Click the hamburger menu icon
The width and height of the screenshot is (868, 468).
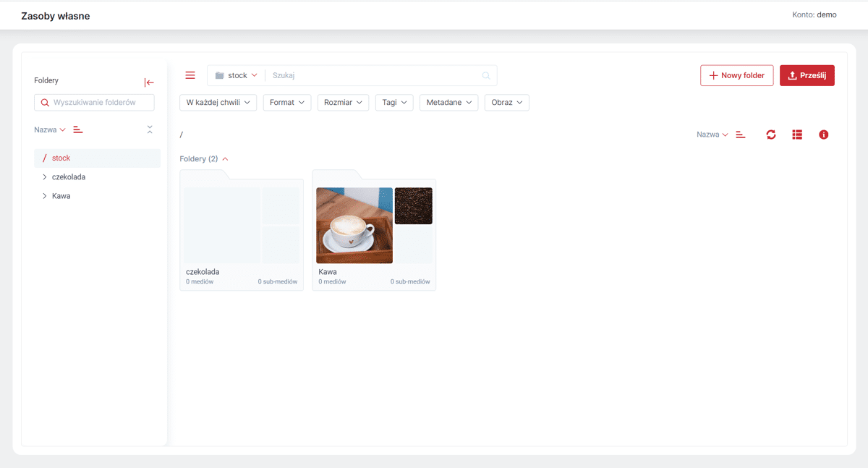(x=190, y=75)
